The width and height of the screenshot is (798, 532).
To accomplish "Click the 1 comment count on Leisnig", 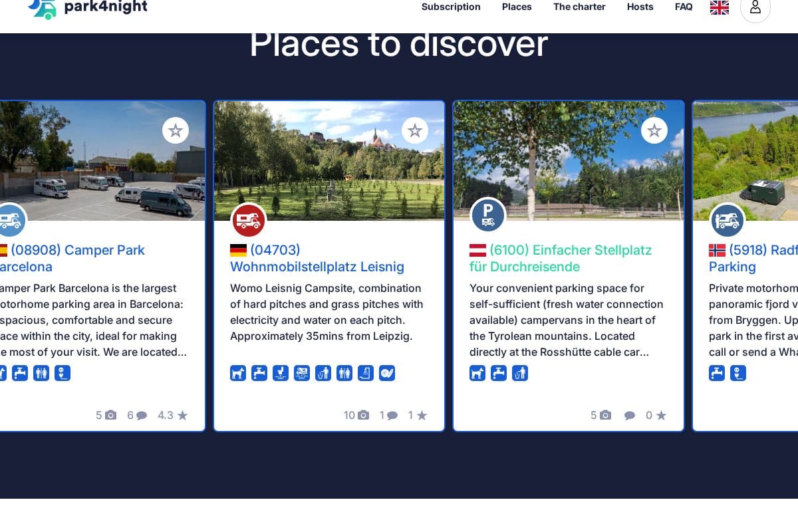I will coord(389,415).
